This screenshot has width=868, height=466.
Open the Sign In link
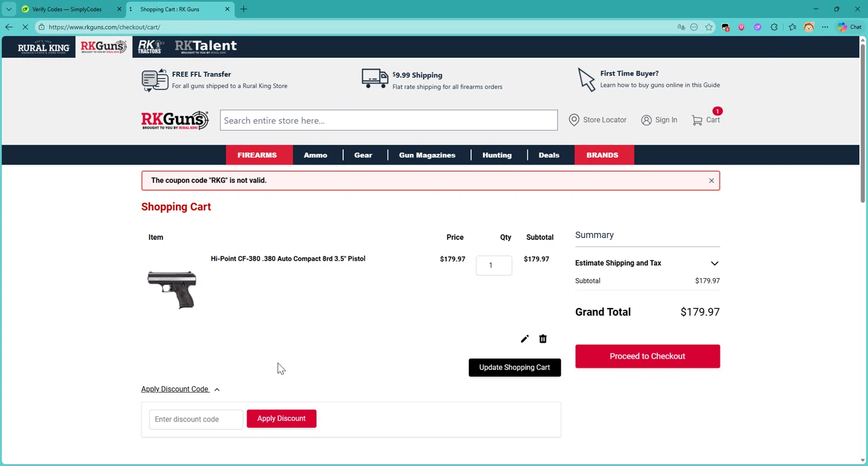[x=666, y=120]
